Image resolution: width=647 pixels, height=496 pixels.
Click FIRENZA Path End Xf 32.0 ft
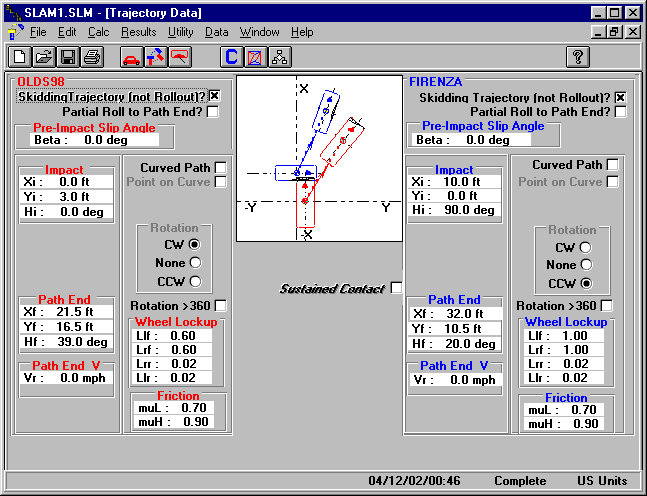click(x=456, y=314)
